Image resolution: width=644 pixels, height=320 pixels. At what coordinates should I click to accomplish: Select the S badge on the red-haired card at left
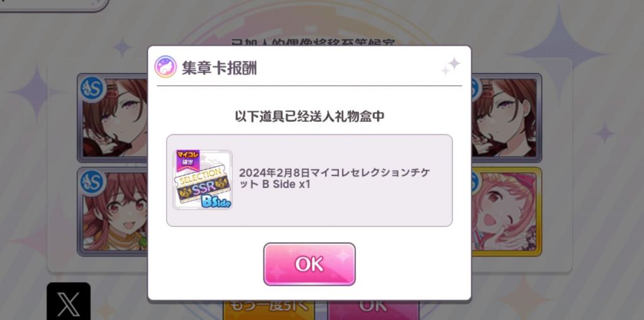93,181
